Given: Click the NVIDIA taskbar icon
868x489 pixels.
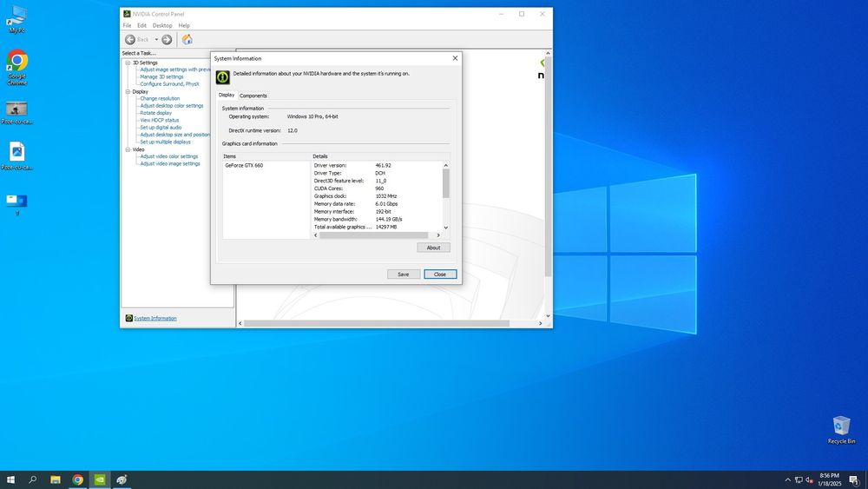Looking at the screenshot, I should pyautogui.click(x=100, y=479).
